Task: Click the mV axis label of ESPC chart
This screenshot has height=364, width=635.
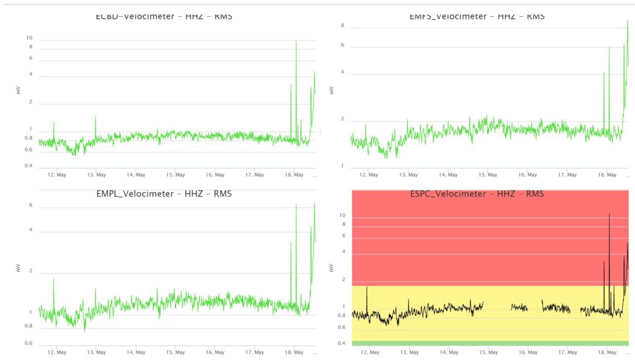Action: click(331, 268)
